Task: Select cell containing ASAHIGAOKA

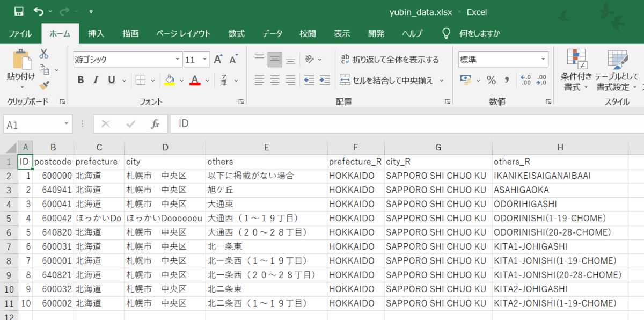Action: pos(560,190)
